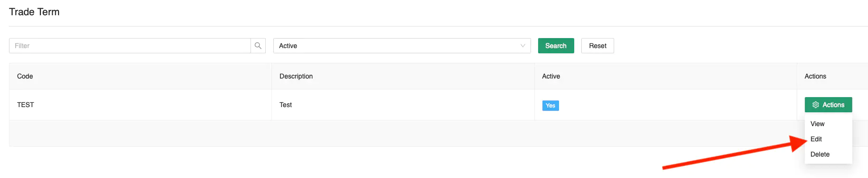Click the blue Yes status badge
The height and width of the screenshot is (178, 868).
pyautogui.click(x=550, y=106)
